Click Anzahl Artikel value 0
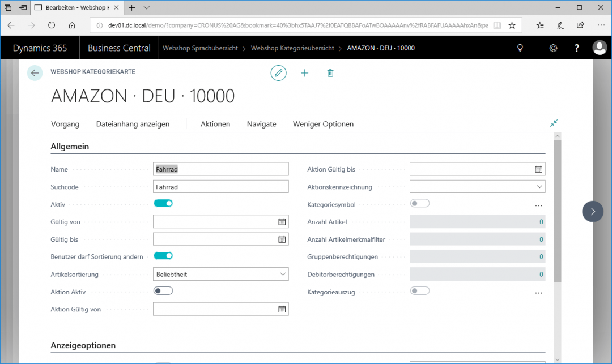 pyautogui.click(x=541, y=222)
